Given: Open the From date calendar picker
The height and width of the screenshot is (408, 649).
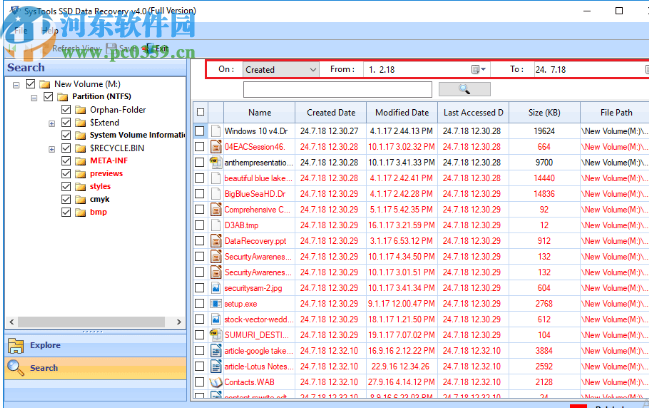Looking at the screenshot, I should click(x=478, y=70).
